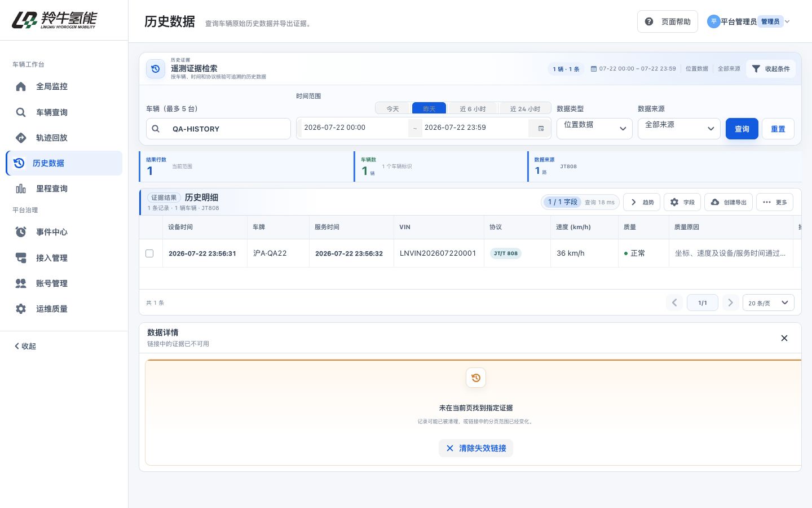This screenshot has height=508, width=812.
Task: Select 历史数据 history icon in sidebar
Action: click(19, 163)
